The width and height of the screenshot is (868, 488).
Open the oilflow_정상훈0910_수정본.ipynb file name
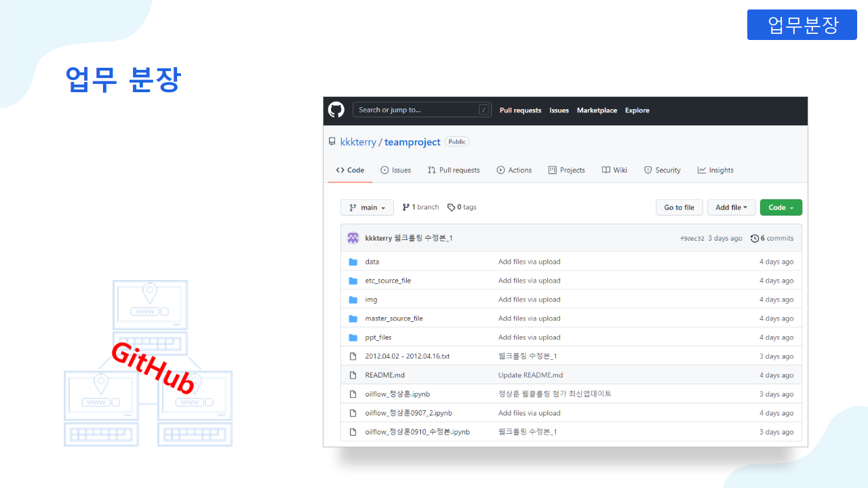417,432
